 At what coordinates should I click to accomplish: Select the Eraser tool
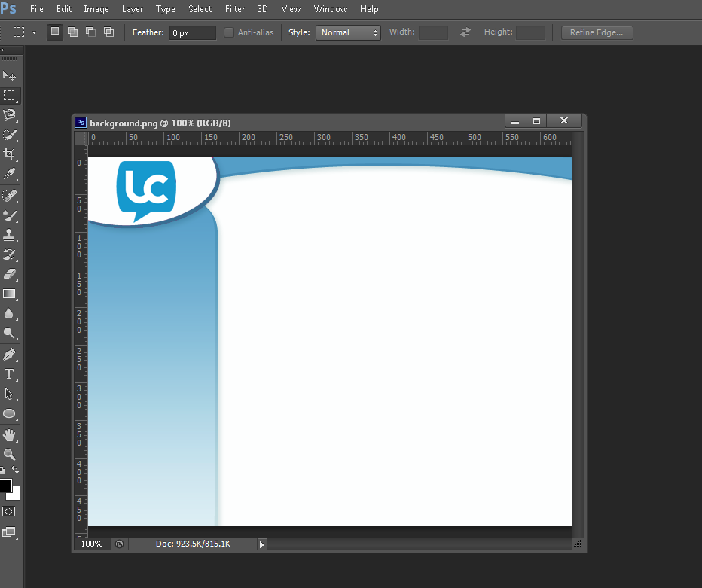[x=9, y=274]
